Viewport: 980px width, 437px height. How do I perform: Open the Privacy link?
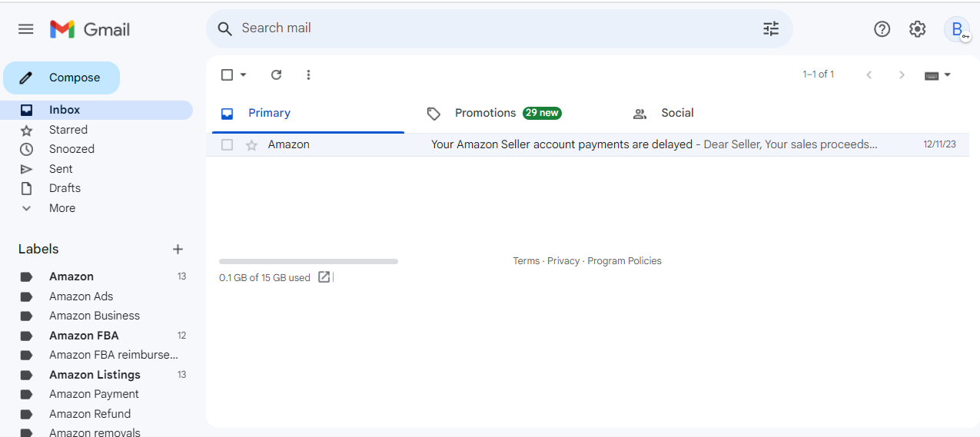[x=563, y=261]
